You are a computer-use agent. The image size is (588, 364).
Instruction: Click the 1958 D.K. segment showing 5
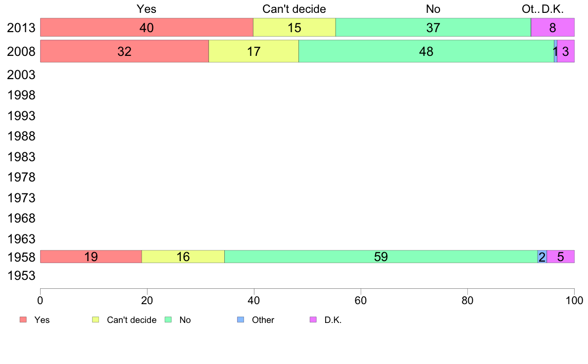pyautogui.click(x=560, y=257)
